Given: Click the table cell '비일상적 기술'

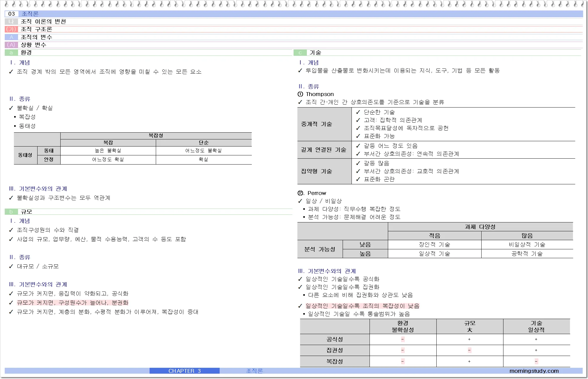Looking at the screenshot, I should [527, 245].
